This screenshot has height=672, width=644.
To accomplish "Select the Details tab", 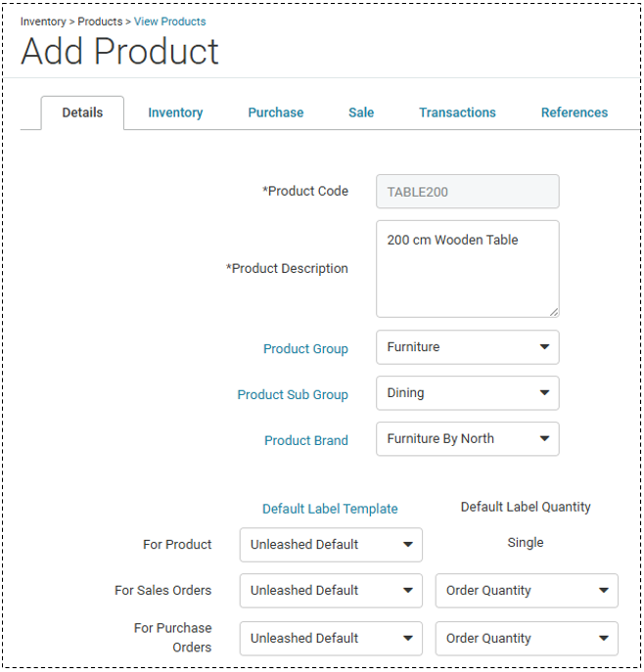I will pyautogui.click(x=82, y=112).
